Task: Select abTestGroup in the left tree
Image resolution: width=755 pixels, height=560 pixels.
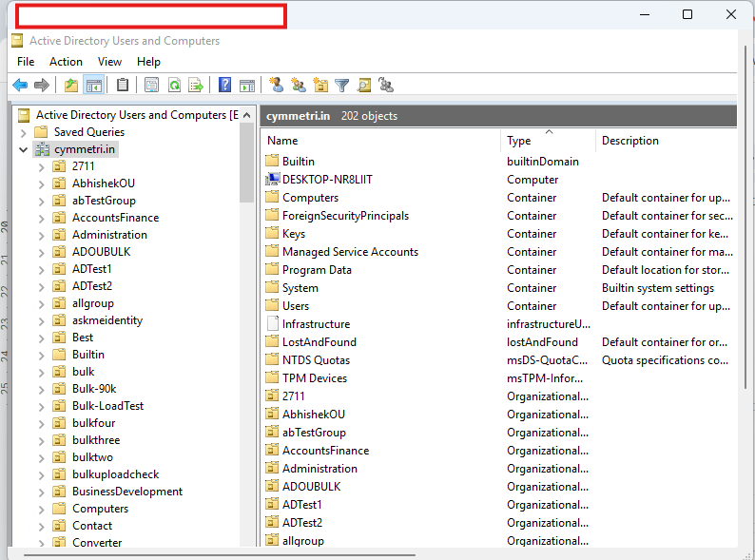Action: click(104, 201)
